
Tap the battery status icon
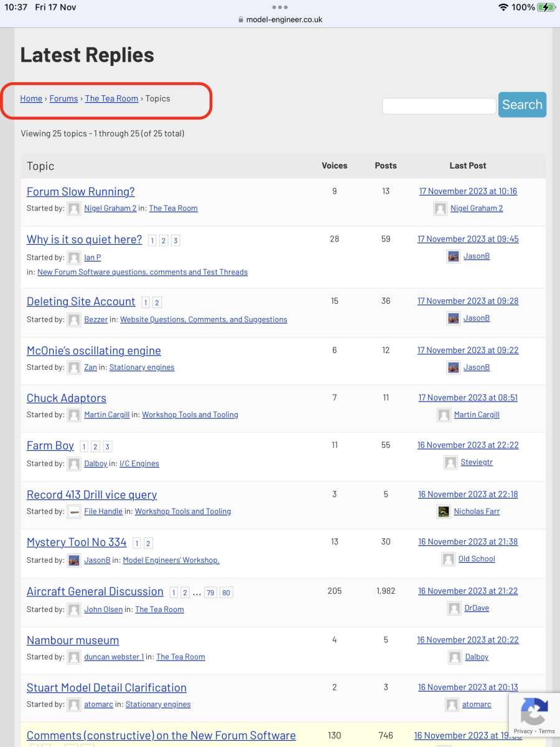pyautogui.click(x=546, y=7)
